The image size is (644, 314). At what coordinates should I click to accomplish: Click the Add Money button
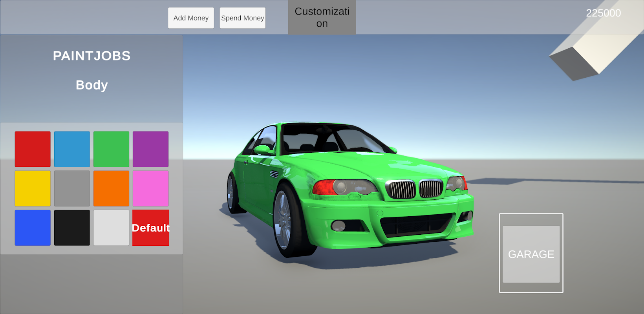(x=191, y=18)
